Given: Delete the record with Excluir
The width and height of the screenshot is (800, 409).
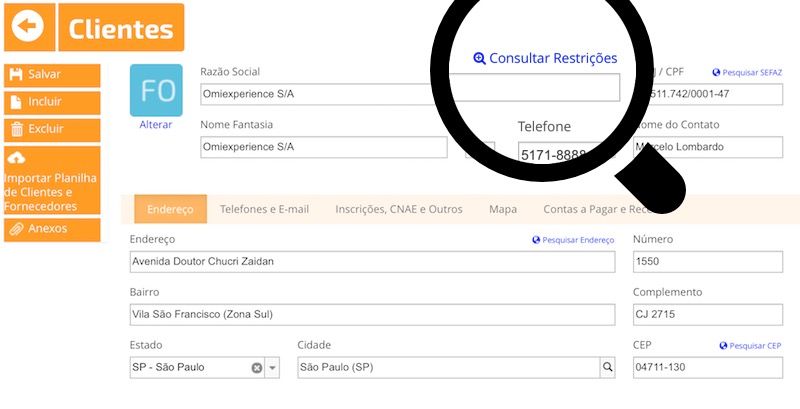Looking at the screenshot, I should (52, 130).
